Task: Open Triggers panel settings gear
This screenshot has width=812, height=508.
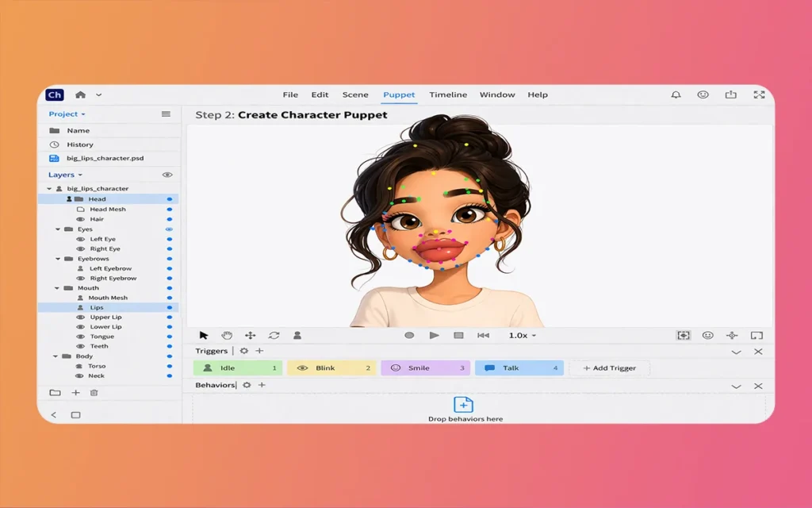Action: tap(244, 351)
